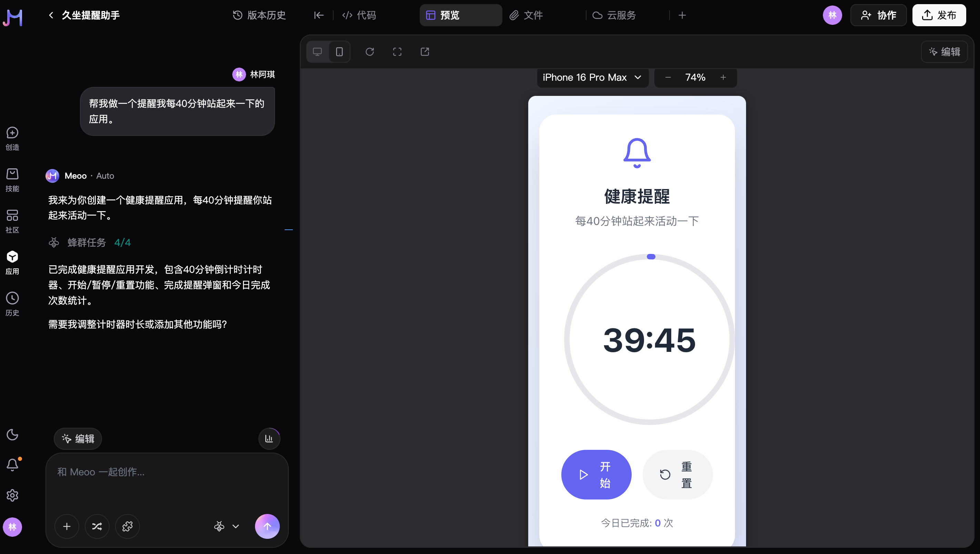Expand the bee model selector dropdown
Viewport: 980px width, 554px height.
226,526
